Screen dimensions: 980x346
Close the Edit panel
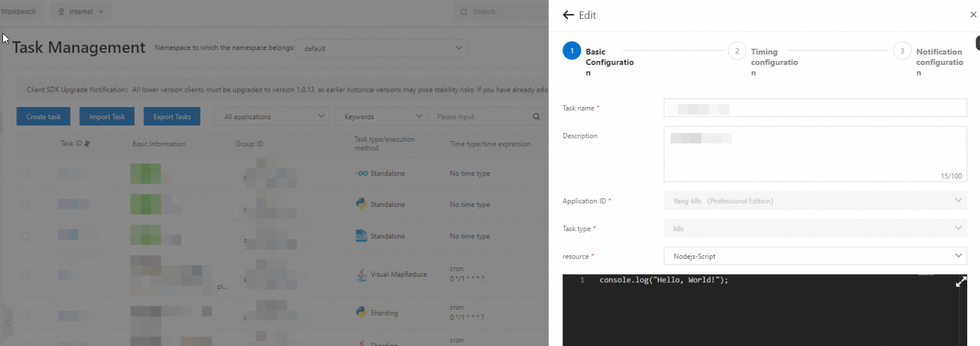[x=973, y=15]
